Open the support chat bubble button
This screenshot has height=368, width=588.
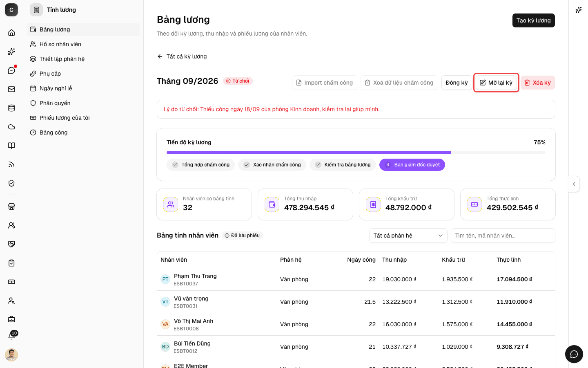(574, 354)
